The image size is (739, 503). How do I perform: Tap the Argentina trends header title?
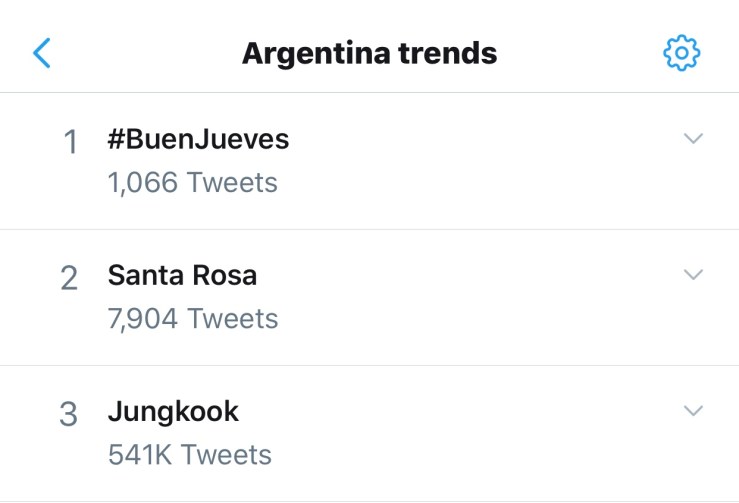point(369,53)
